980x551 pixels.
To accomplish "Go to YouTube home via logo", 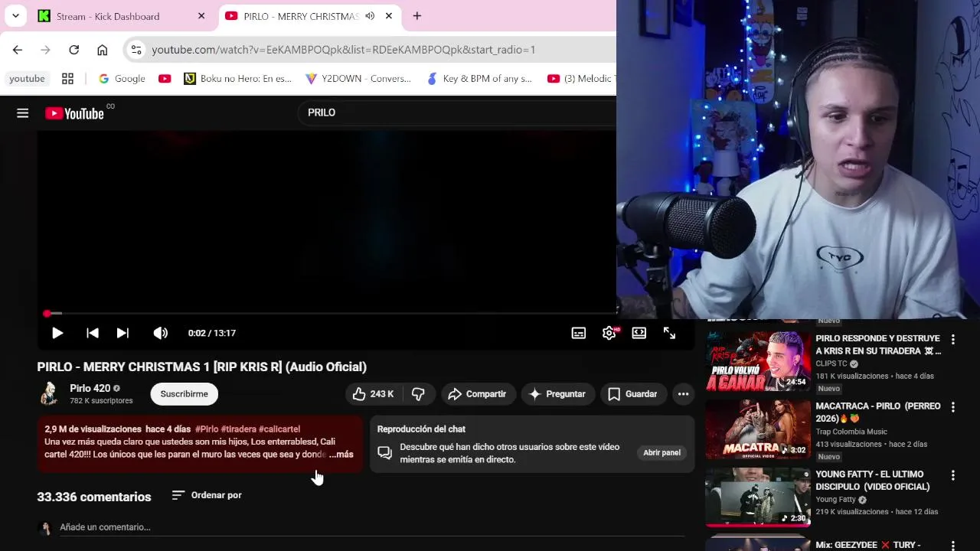I will pos(74,113).
